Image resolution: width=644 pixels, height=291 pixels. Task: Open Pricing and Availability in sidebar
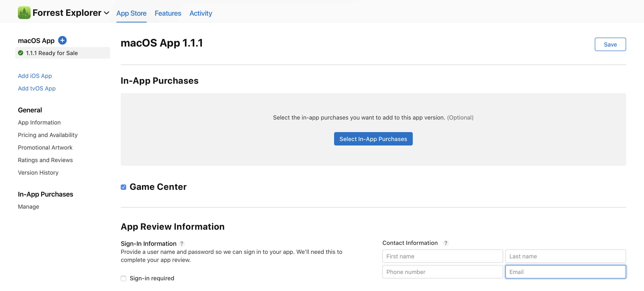[47, 135]
